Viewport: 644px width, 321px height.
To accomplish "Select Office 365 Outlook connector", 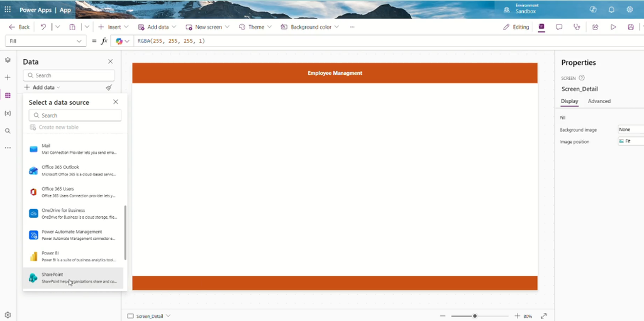I will (x=73, y=170).
